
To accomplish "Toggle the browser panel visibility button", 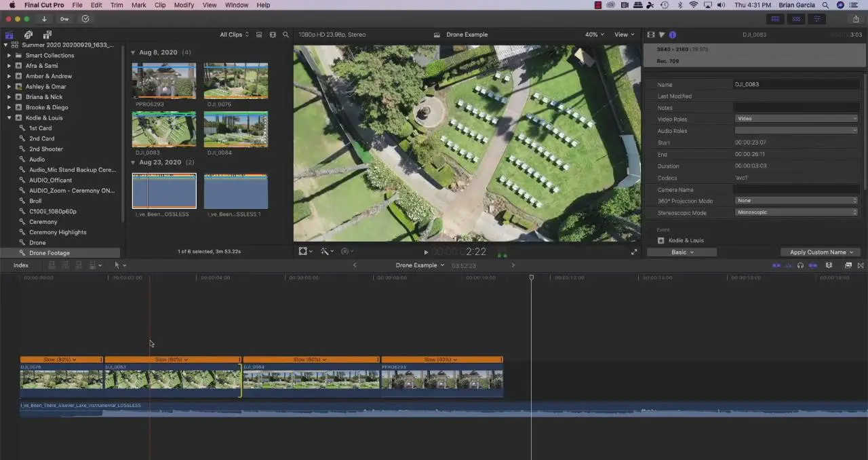I will 776,19.
